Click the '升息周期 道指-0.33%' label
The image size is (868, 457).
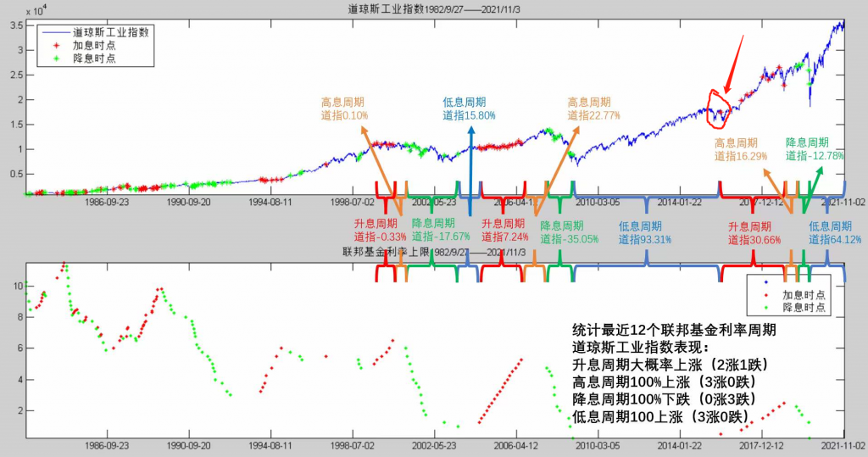pos(381,231)
